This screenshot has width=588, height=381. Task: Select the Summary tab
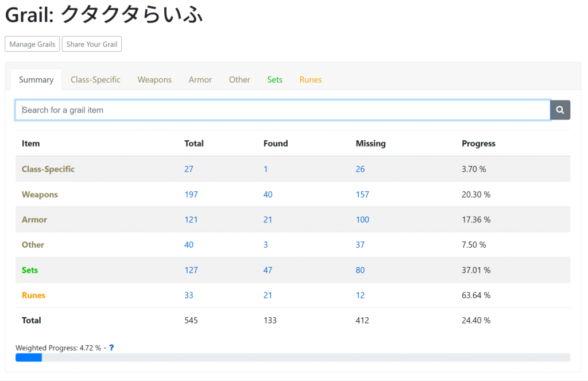pyautogui.click(x=36, y=80)
